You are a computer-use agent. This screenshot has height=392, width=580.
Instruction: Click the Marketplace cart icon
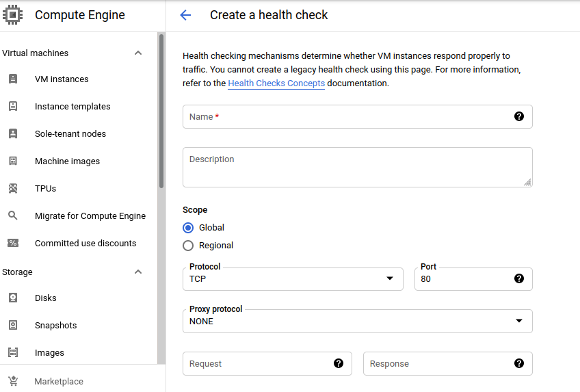[13, 381]
